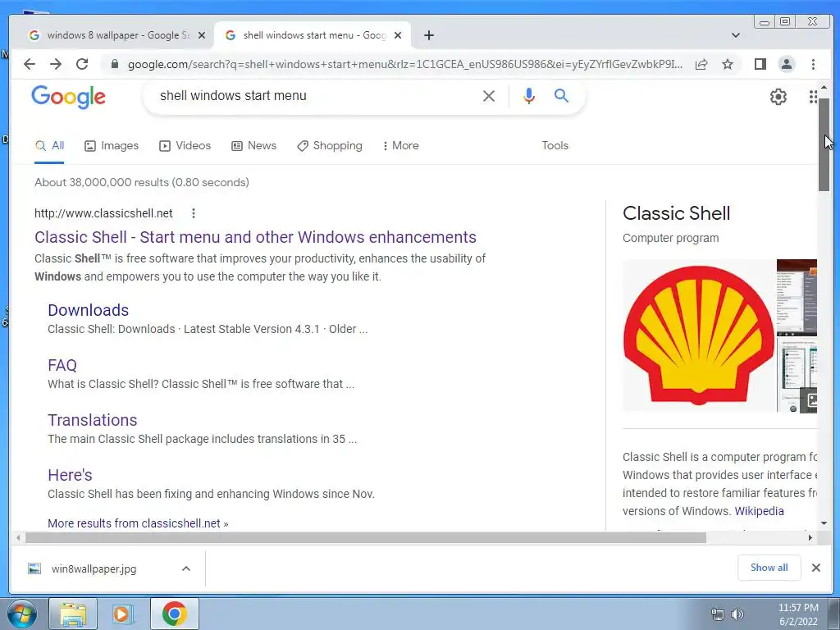Click the Classic Shell panel heading
The width and height of the screenshot is (840, 630).
coord(676,213)
